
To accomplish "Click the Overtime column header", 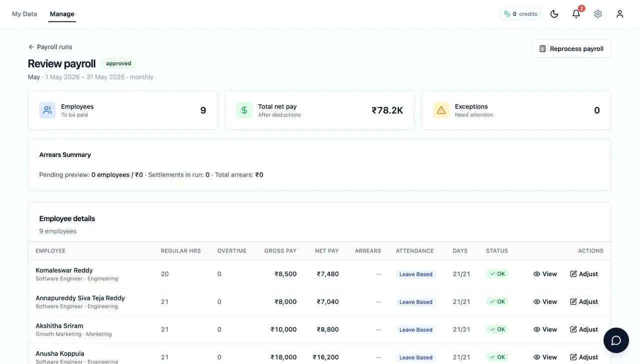I will [x=232, y=251].
